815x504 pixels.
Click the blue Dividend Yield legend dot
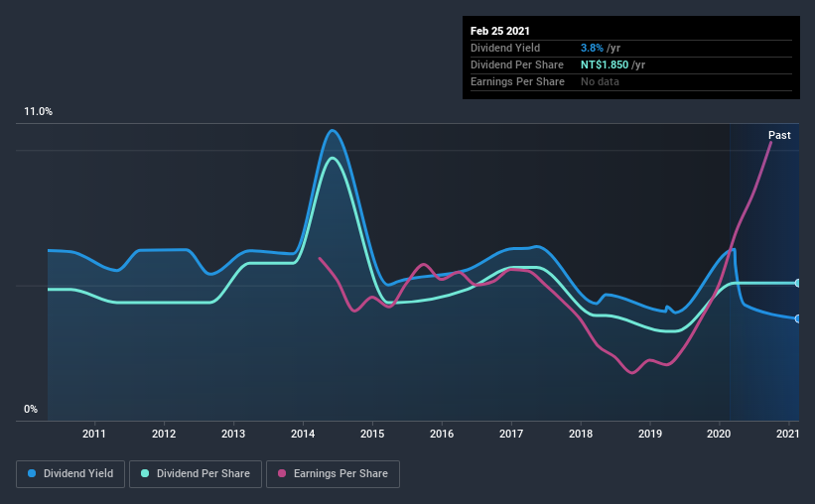pos(32,473)
